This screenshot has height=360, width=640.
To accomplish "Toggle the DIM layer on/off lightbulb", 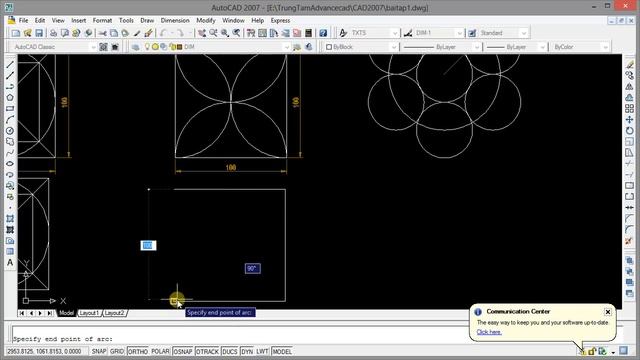I will [x=147, y=47].
